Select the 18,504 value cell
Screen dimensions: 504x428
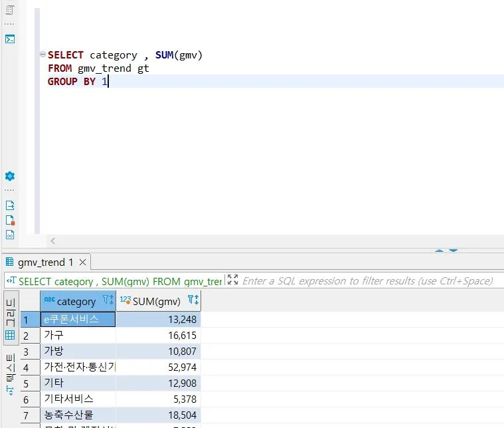click(158, 415)
